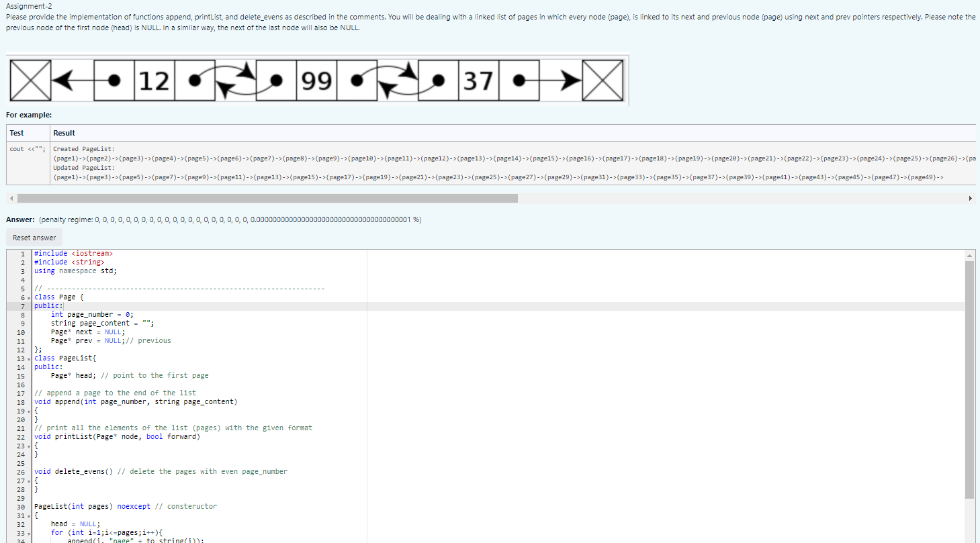The width and height of the screenshot is (980, 543).
Task: Click line number 16 in the gutter
Action: click(x=20, y=385)
